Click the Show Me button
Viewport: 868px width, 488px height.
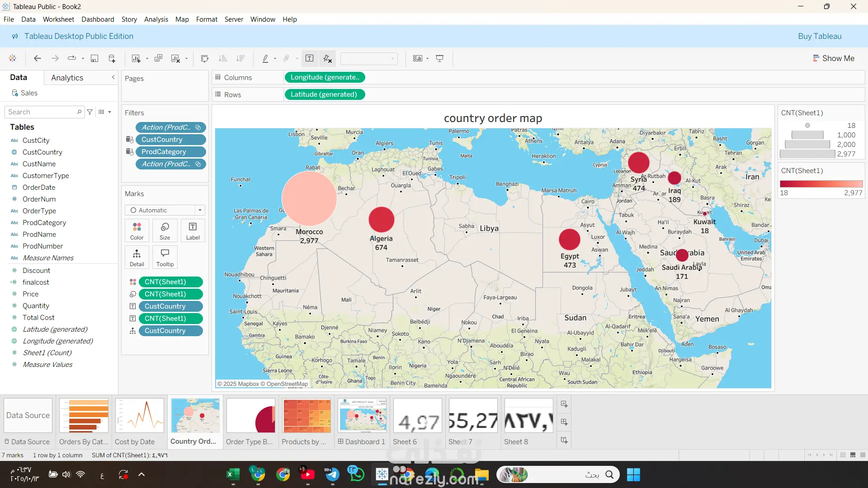pyautogui.click(x=833, y=58)
